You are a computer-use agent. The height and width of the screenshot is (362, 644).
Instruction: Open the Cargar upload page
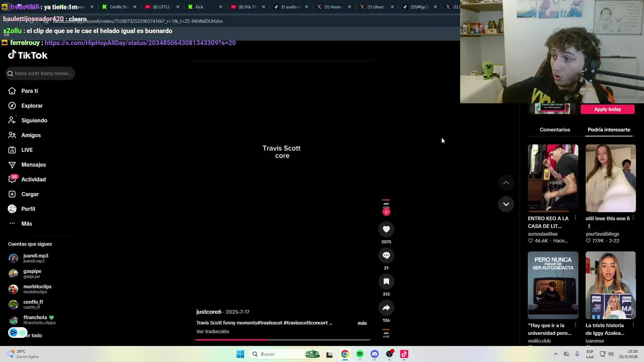[30, 194]
